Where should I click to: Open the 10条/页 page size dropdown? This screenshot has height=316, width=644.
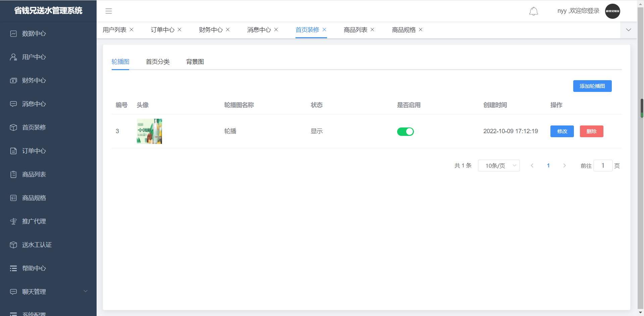click(498, 166)
